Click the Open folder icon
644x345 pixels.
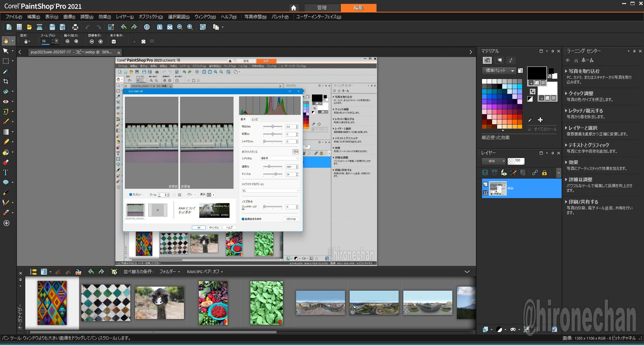29,27
